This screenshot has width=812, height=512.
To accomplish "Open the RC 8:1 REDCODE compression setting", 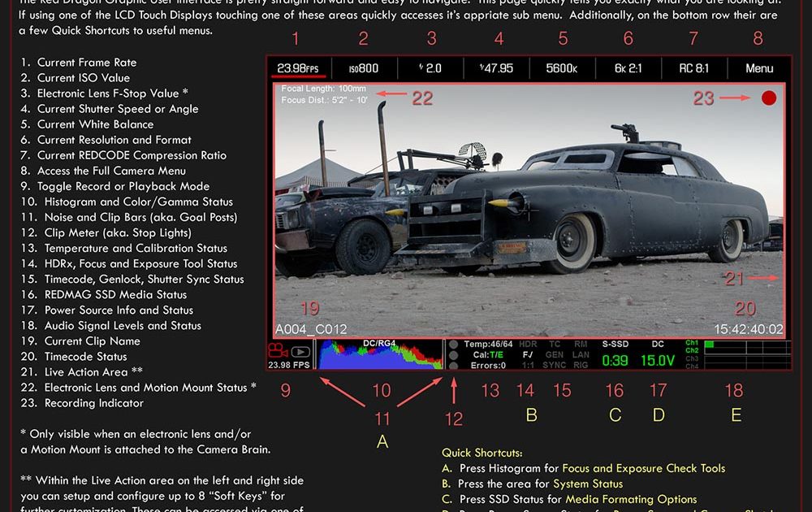I will 694,68.
